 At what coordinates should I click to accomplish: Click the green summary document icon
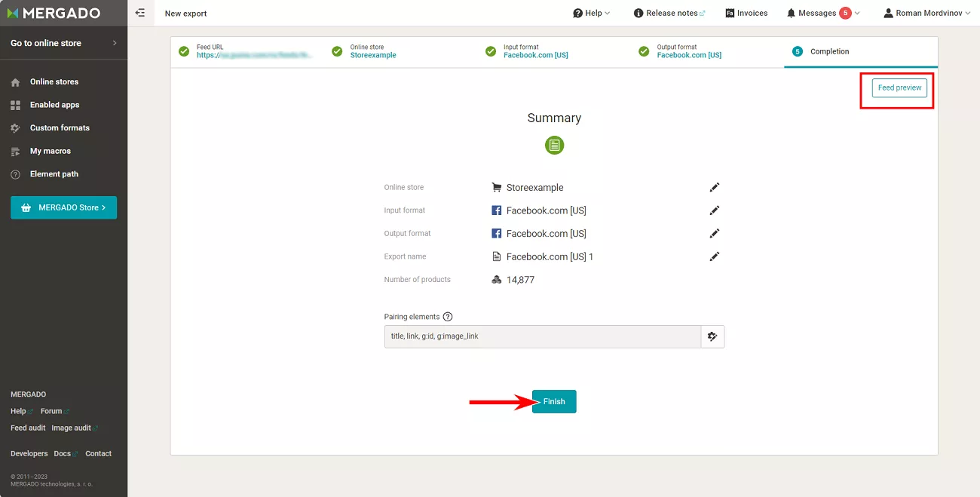pos(554,145)
